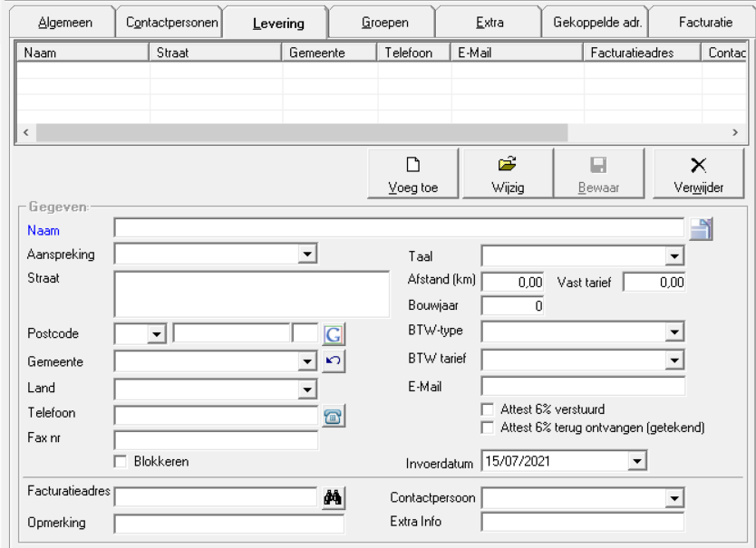Switch to the Contactpersonen tab
756x548 pixels.
(171, 22)
